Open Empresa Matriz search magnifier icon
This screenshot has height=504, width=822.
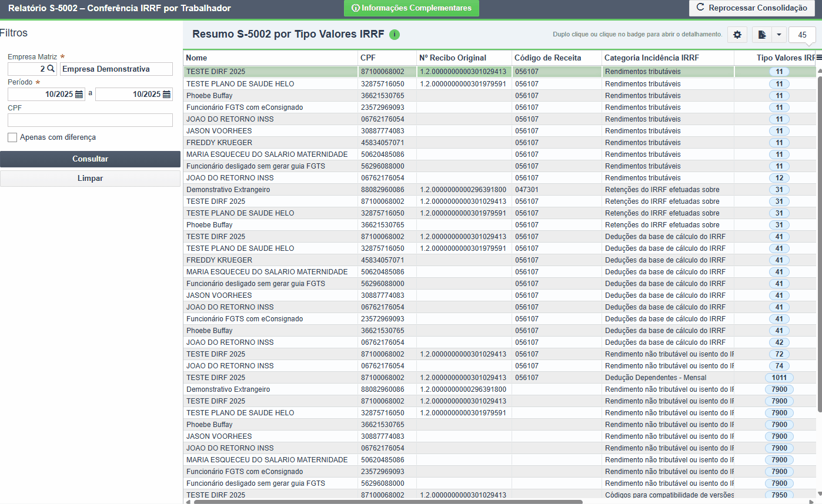click(x=51, y=69)
